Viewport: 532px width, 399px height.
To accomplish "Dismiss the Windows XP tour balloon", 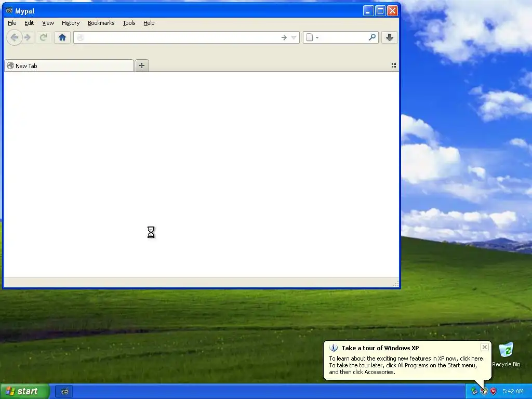I will click(485, 347).
